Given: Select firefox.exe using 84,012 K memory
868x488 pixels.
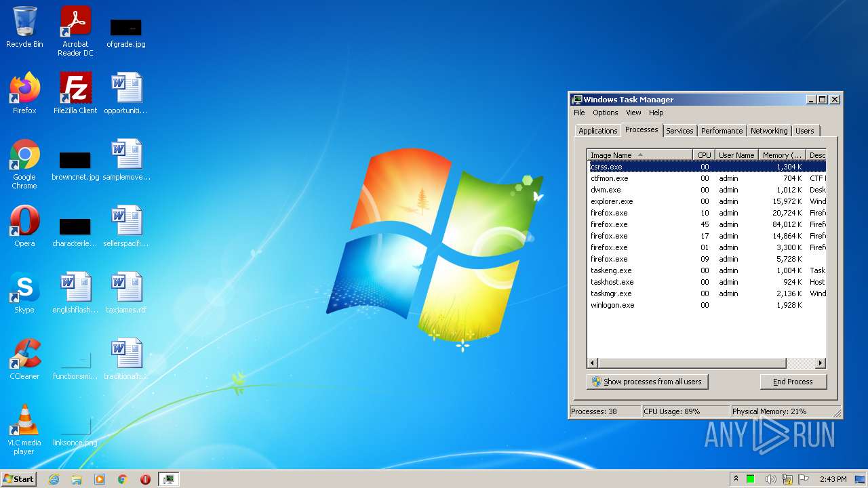Looking at the screenshot, I should [x=707, y=224].
